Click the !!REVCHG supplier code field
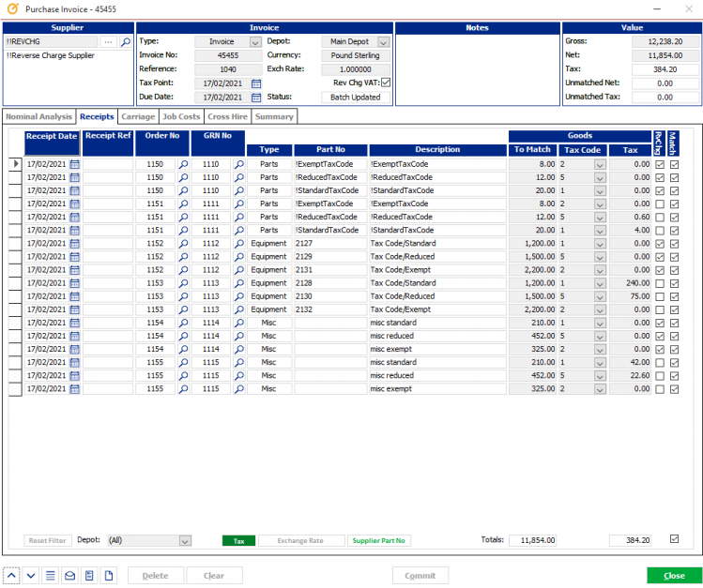703x588 pixels. tap(51, 41)
